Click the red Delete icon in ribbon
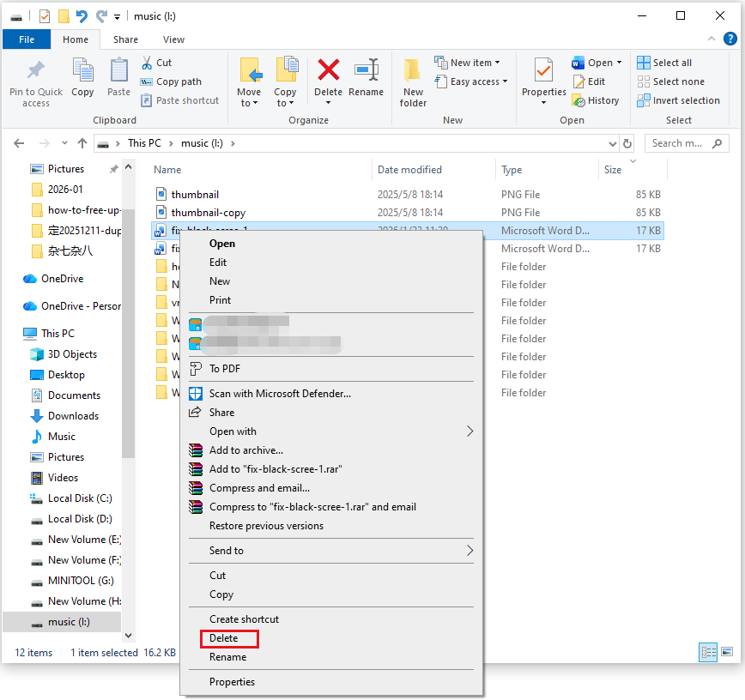 (x=328, y=72)
